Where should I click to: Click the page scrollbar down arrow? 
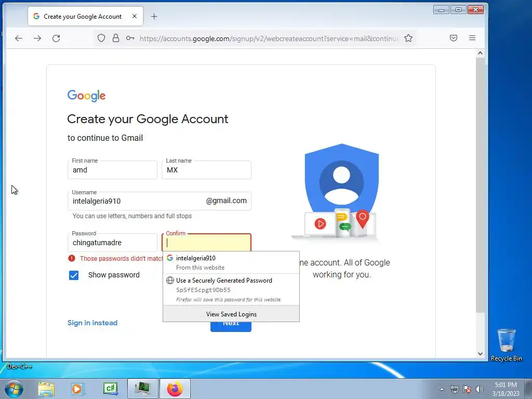[480, 353]
